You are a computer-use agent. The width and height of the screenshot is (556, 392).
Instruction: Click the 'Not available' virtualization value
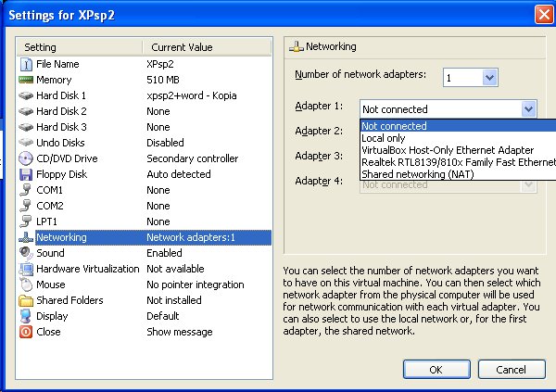175,269
